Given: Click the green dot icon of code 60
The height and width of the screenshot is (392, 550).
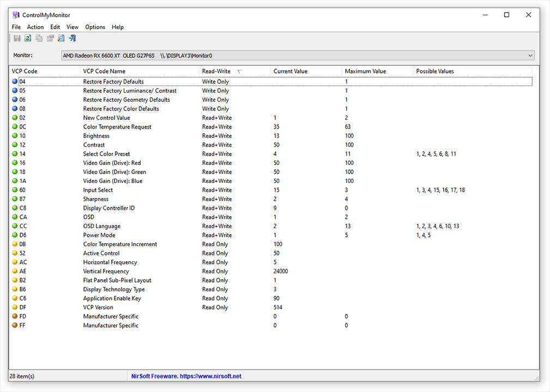Looking at the screenshot, I should pos(15,190).
